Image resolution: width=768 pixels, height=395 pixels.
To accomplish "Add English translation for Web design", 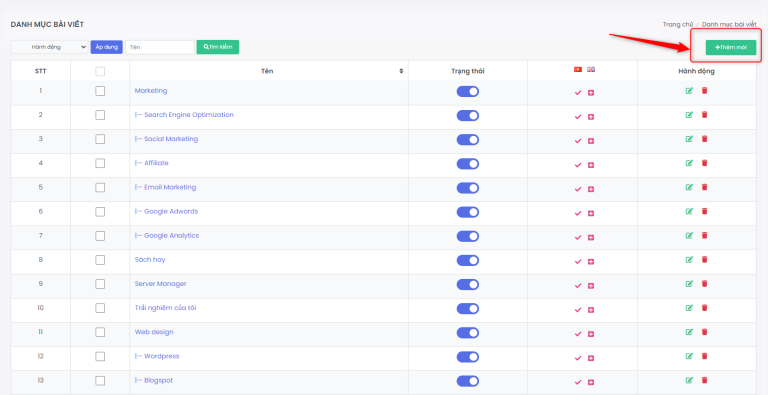I will tap(591, 334).
